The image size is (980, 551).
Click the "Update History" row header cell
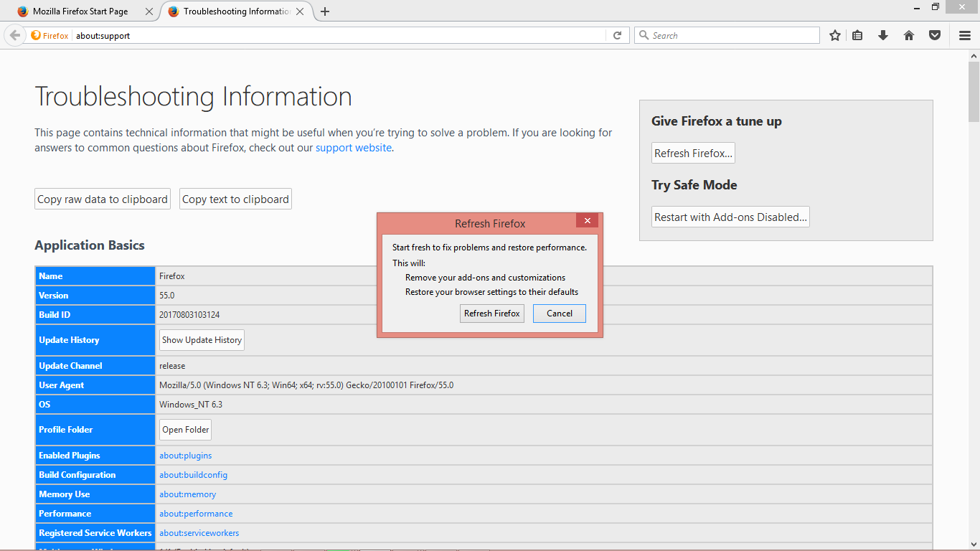click(95, 340)
